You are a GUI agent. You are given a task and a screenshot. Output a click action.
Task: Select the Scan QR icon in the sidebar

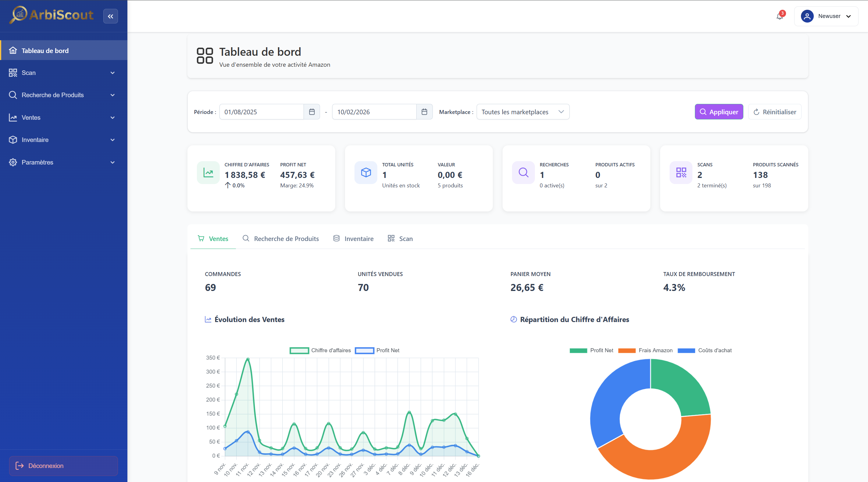point(13,73)
